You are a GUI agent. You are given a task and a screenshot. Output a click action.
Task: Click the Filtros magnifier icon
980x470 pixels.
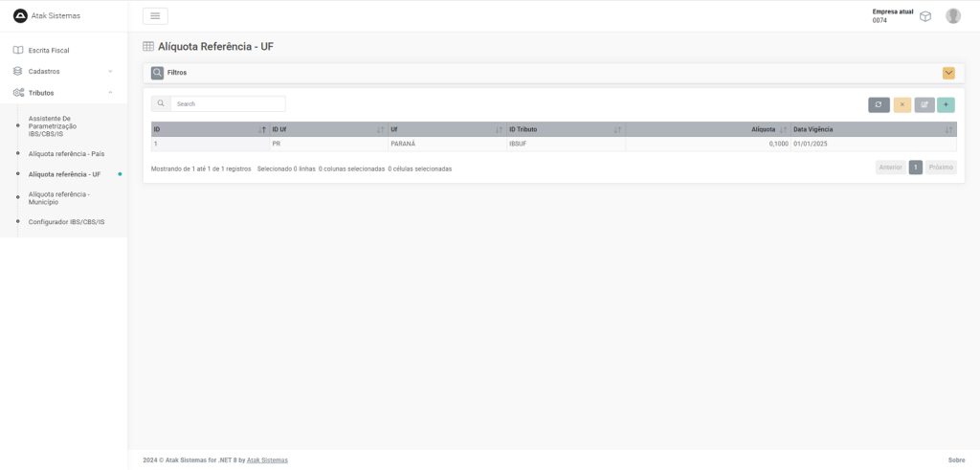click(157, 73)
